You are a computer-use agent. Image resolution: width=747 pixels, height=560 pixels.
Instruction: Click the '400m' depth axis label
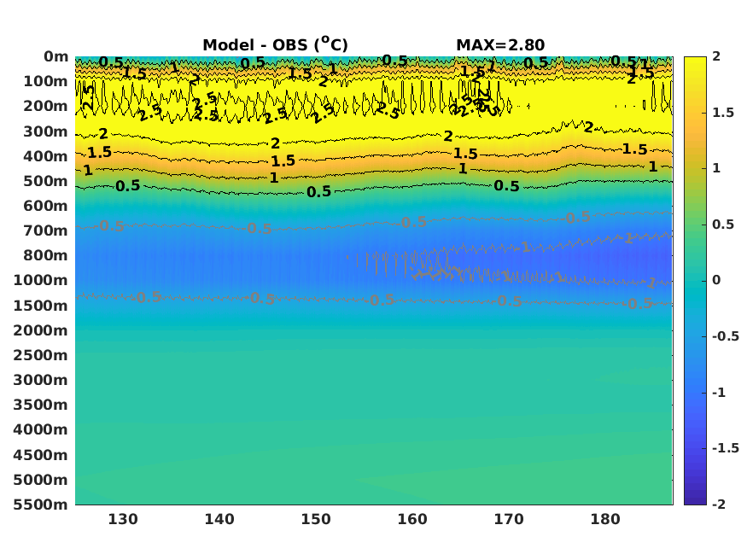tap(46, 156)
